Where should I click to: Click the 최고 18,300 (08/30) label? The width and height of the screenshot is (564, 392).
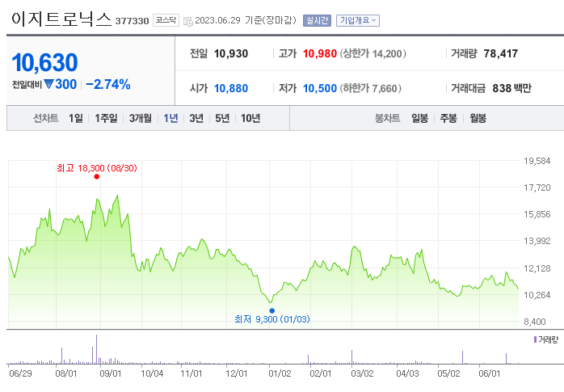coord(97,168)
